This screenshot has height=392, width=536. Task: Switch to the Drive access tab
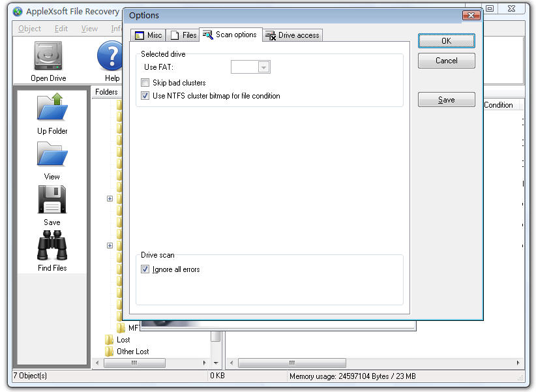pos(293,35)
